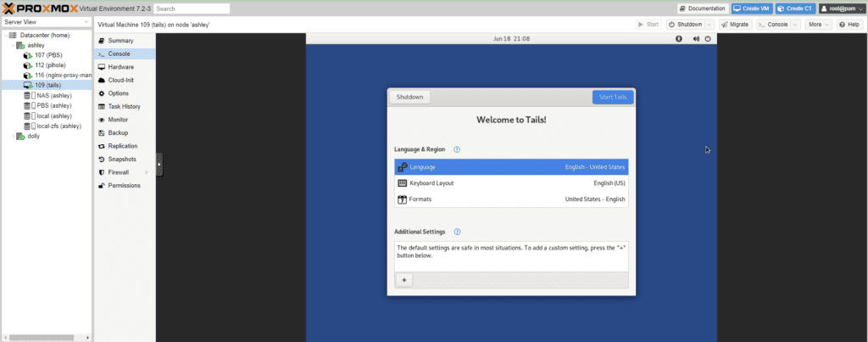868x342 pixels.
Task: Select 112 (pihole) in tree
Action: coord(46,65)
